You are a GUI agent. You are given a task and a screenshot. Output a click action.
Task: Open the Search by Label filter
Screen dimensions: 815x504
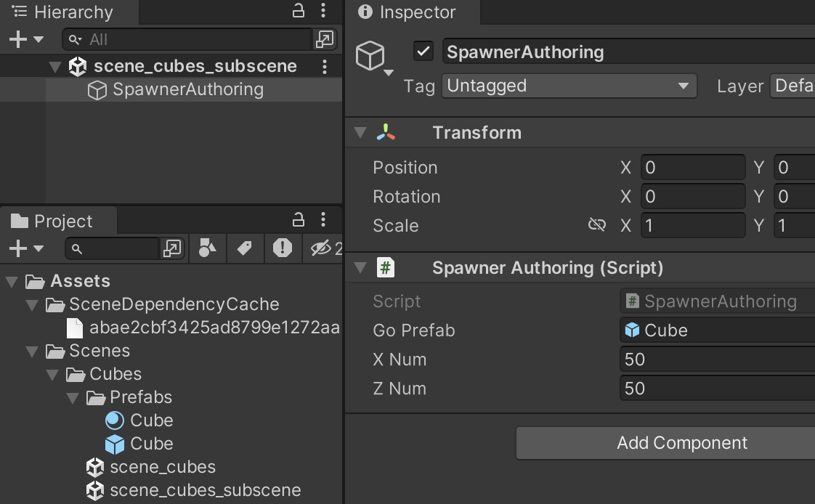[244, 248]
